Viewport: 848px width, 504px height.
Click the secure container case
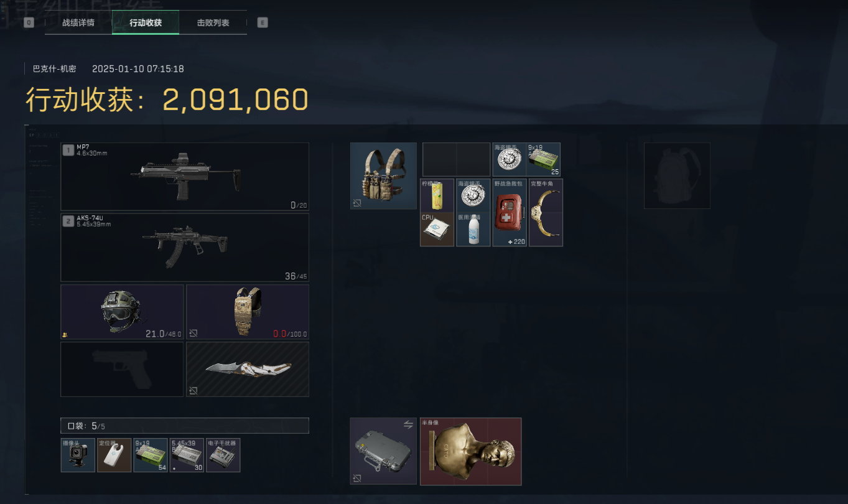tap(383, 451)
